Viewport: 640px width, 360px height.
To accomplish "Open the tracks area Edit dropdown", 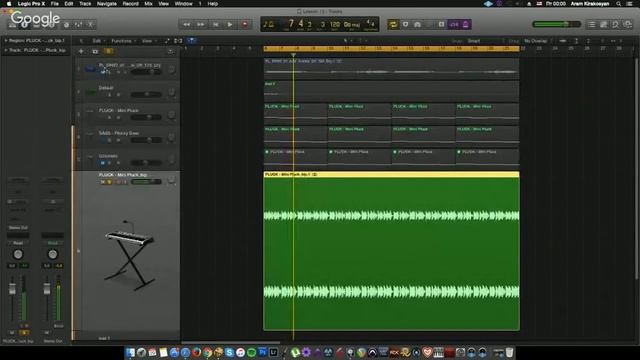I will pos(98,41).
